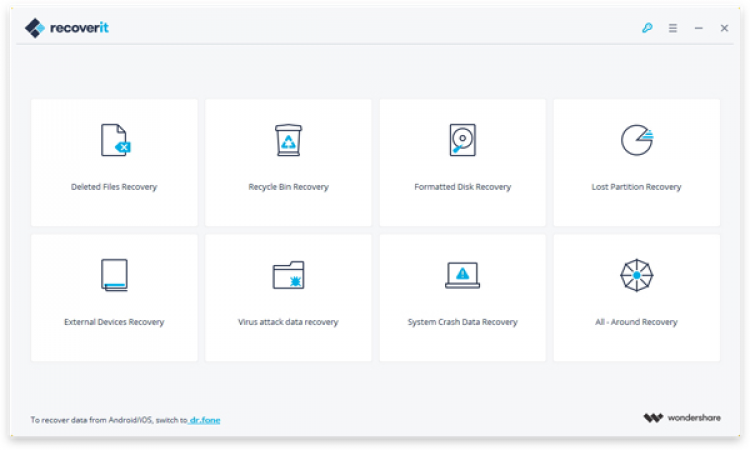
Task: Click the Formatted Disk Recovery drive icon
Action: 463,140
